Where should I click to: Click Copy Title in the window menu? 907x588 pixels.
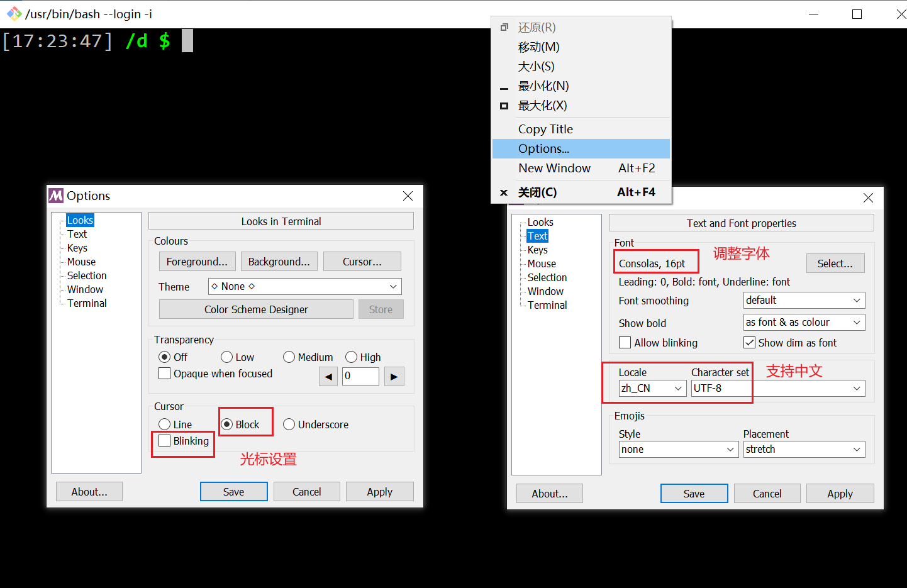click(x=545, y=129)
